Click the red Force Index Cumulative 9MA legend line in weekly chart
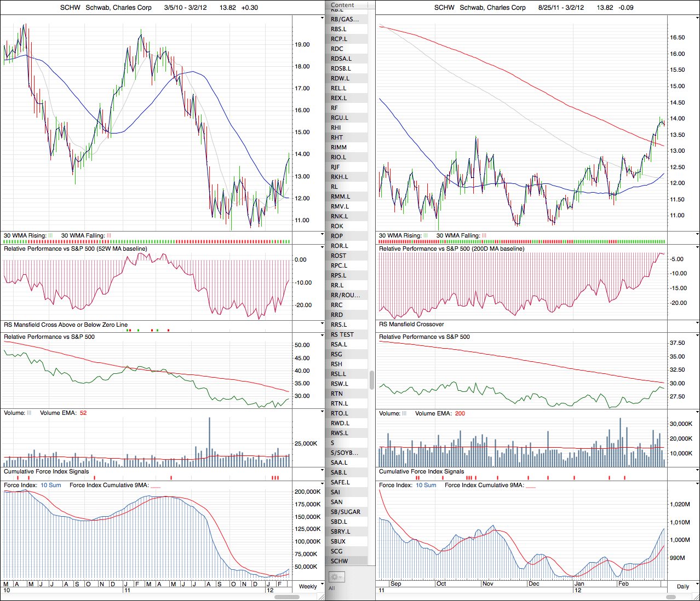The image size is (700, 601). pyautogui.click(x=156, y=486)
